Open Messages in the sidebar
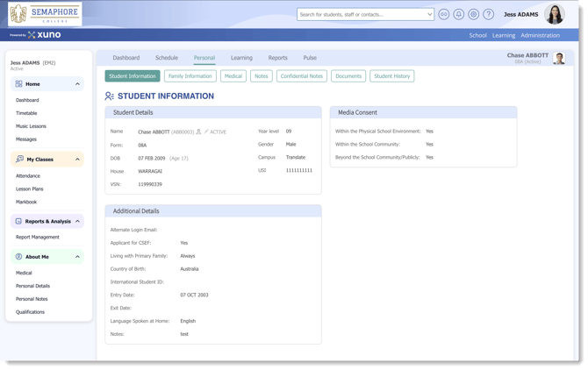 coord(26,139)
